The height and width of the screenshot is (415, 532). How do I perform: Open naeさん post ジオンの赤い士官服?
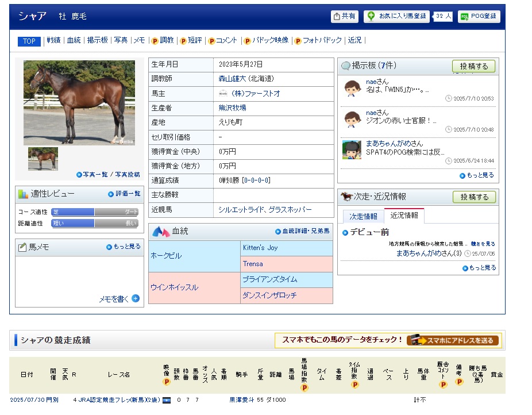pos(401,121)
